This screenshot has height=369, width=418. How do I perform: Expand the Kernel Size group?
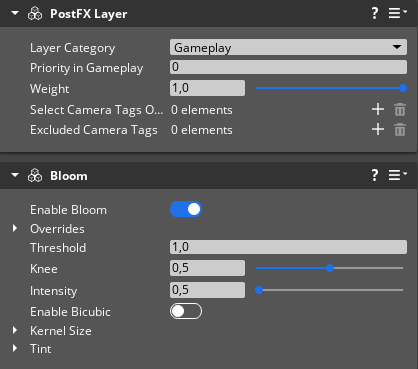(x=15, y=330)
